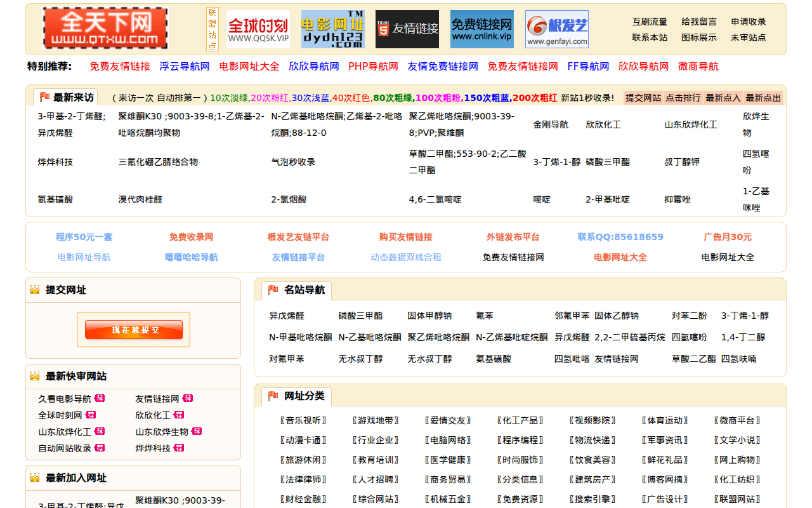Select the 音乐视听 category

click(303, 420)
